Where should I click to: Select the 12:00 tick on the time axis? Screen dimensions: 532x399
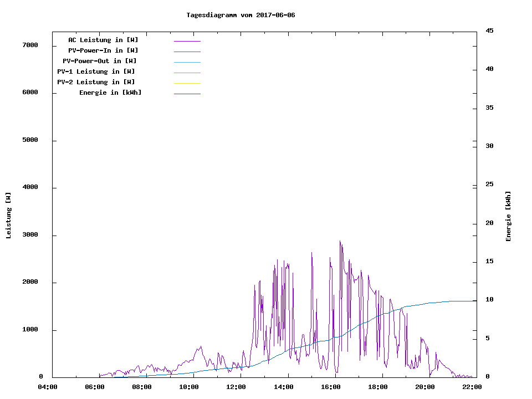click(x=237, y=387)
